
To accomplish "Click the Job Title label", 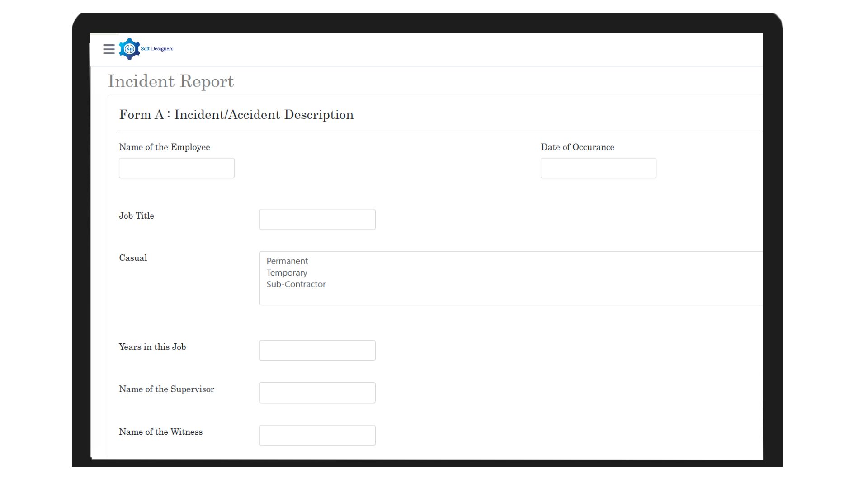I will pyautogui.click(x=136, y=216).
